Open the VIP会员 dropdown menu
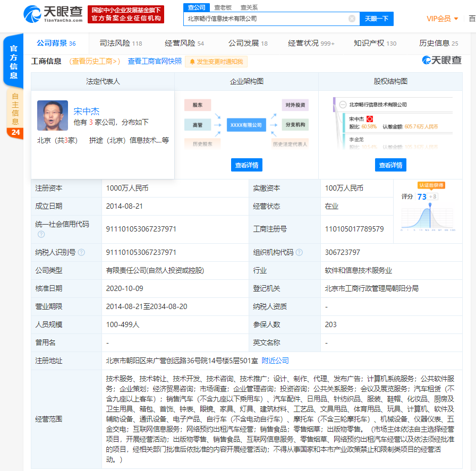Image resolution: width=476 pixels, height=471 pixels. pos(442,19)
